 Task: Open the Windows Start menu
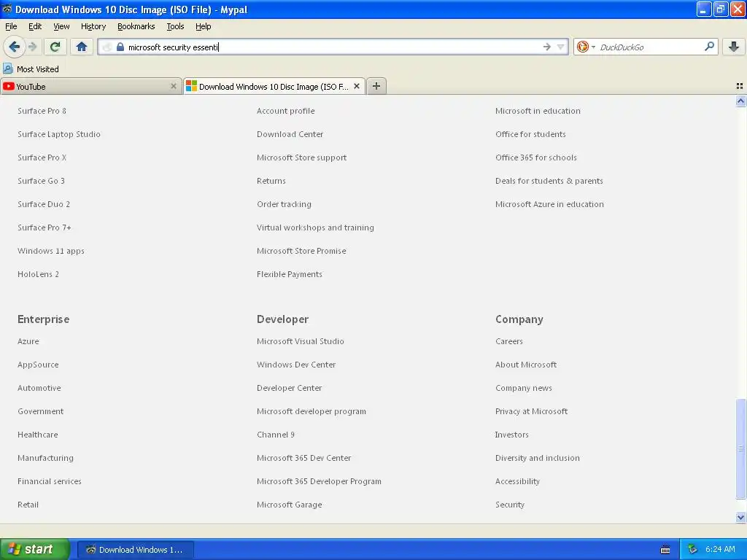pyautogui.click(x=35, y=549)
